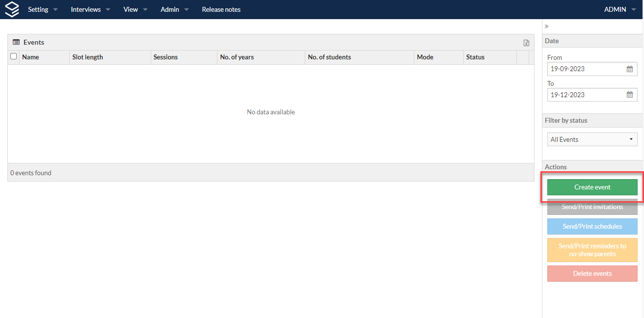The width and height of the screenshot is (644, 318).
Task: Open the To date calendar picker
Action: pos(629,95)
